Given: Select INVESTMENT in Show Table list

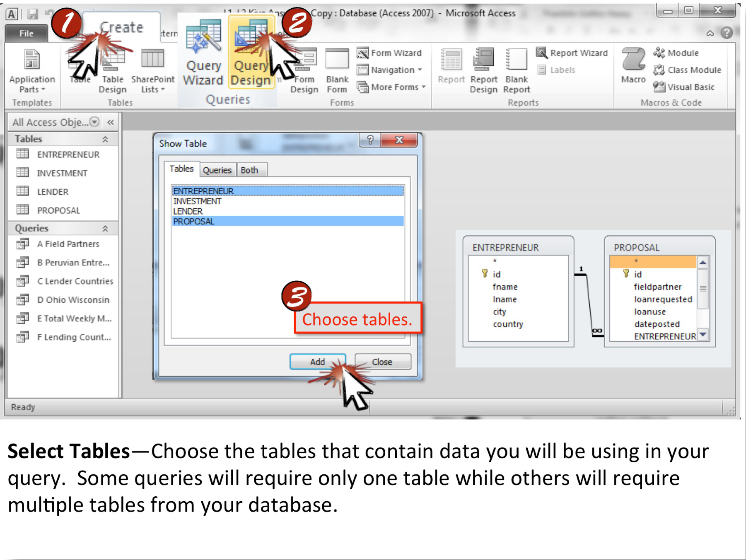Looking at the screenshot, I should click(x=287, y=201).
